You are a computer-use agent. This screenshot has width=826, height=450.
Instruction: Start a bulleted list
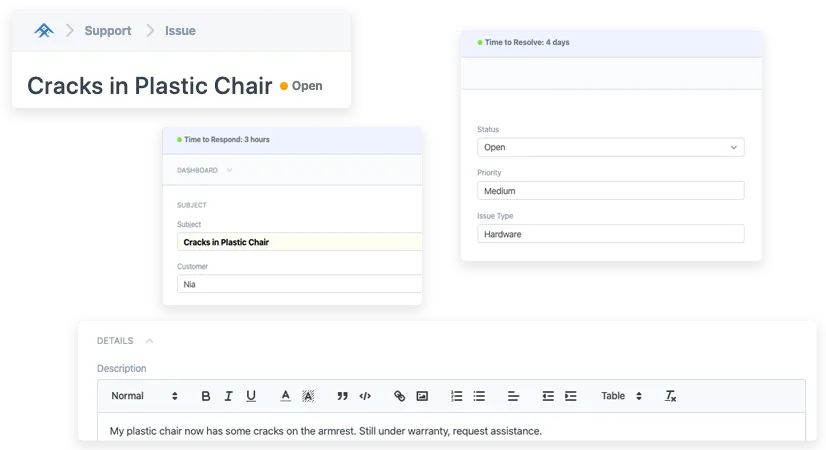click(479, 396)
